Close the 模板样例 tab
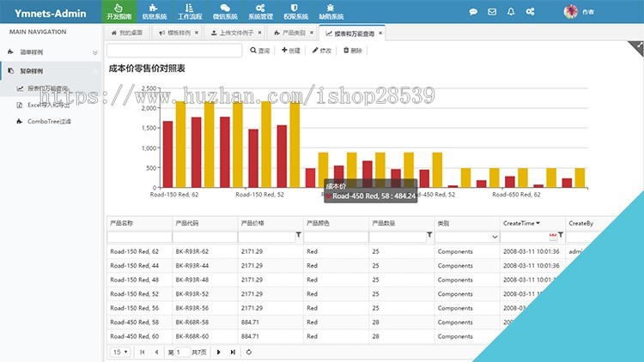The image size is (644, 362). pos(197,33)
